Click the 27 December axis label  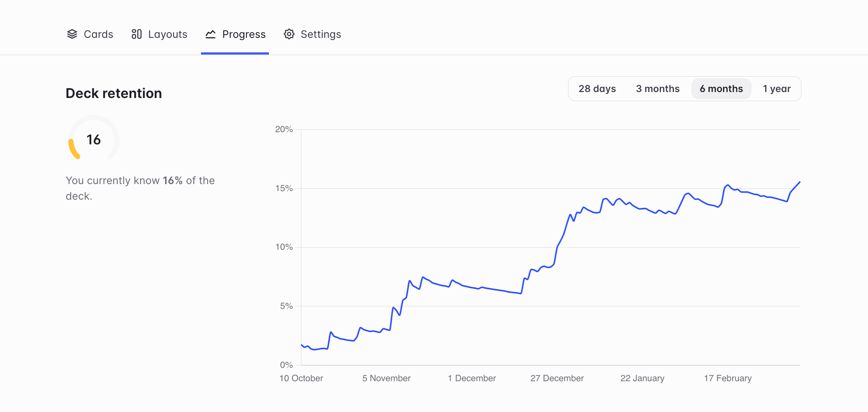[557, 378]
